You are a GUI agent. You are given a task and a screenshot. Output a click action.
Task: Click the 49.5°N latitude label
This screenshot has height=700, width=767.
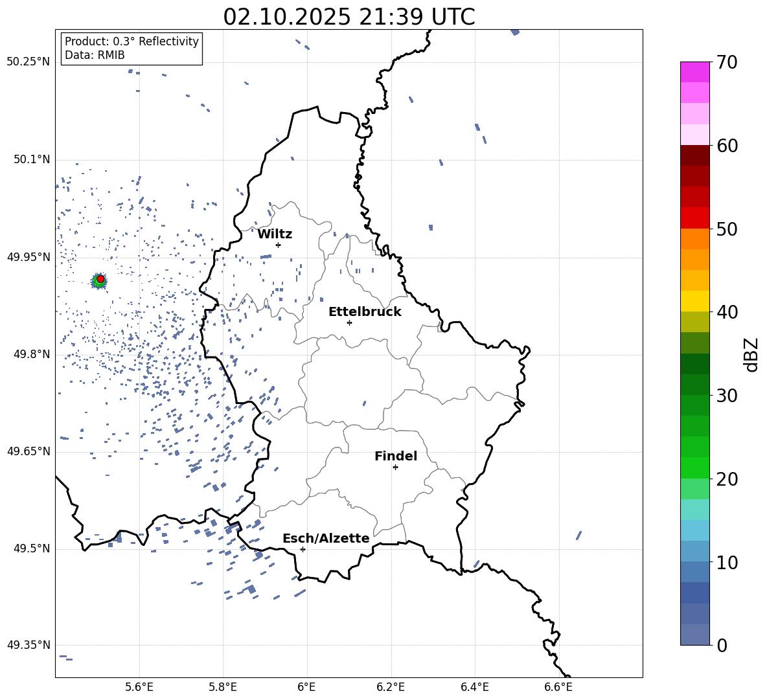tap(32, 548)
